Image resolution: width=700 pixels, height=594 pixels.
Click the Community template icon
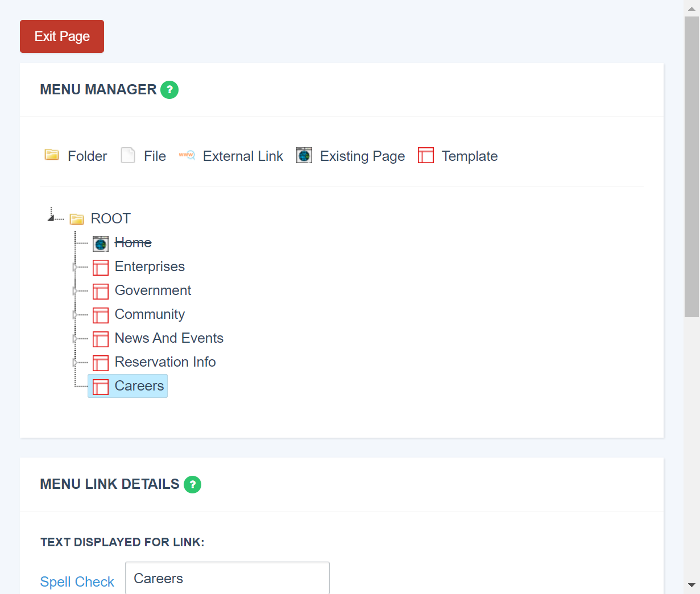101,315
